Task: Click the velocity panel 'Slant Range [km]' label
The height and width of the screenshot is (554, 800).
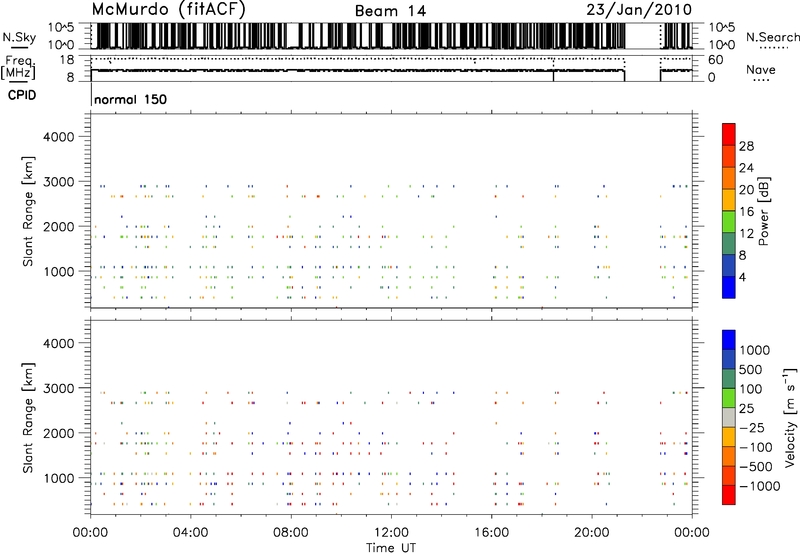Action: point(28,418)
